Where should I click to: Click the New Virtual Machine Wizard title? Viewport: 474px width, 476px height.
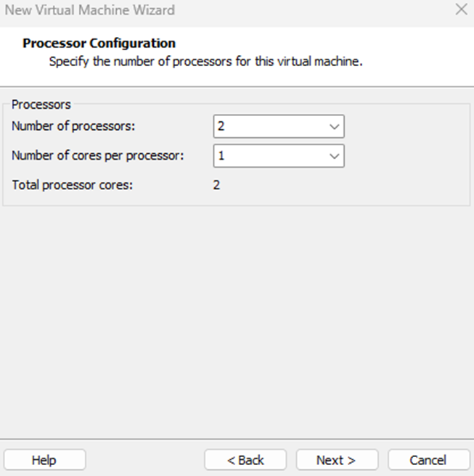click(x=90, y=10)
